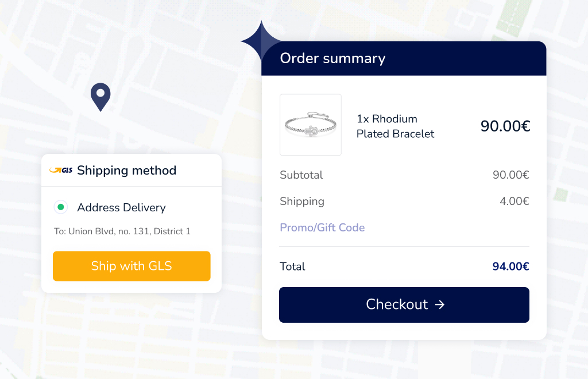Click the Subtotal label
Viewport: 588px width, 379px height.
click(301, 175)
